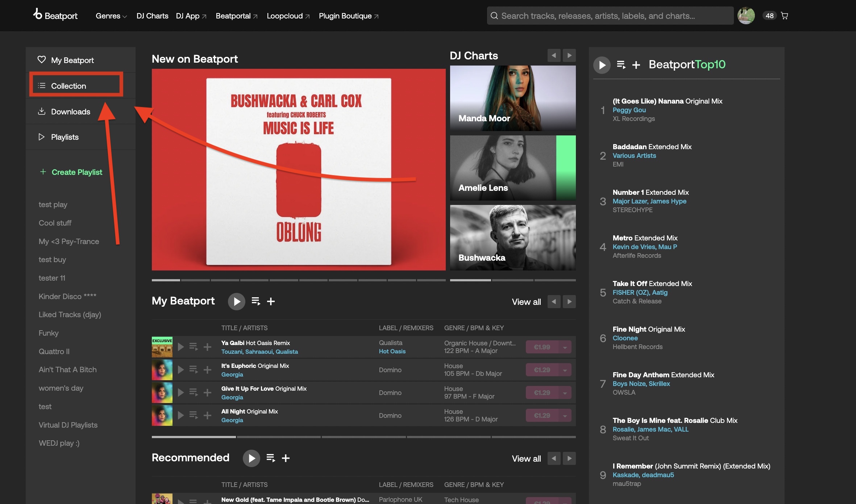Queue It's Euphoric track
Viewport: 856px width, 504px height.
[194, 370]
